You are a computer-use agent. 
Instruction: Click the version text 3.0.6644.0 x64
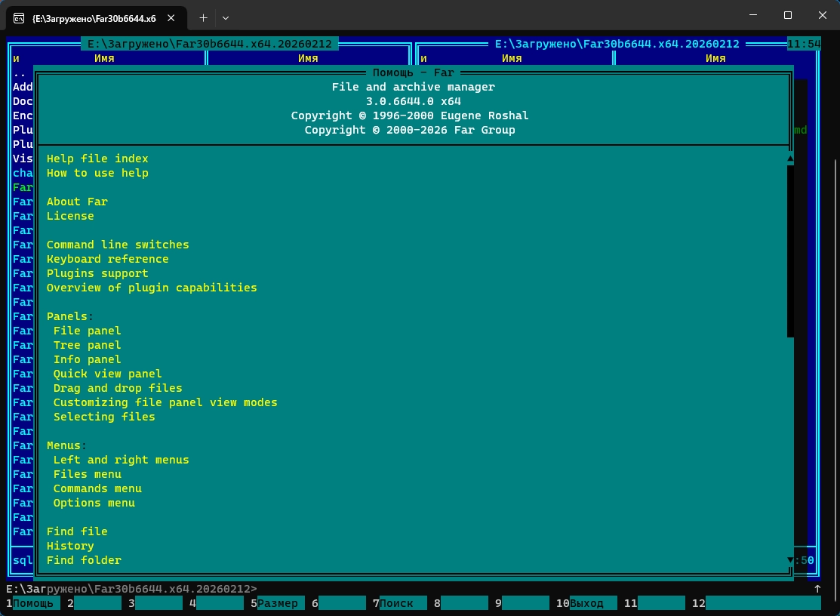coord(413,101)
